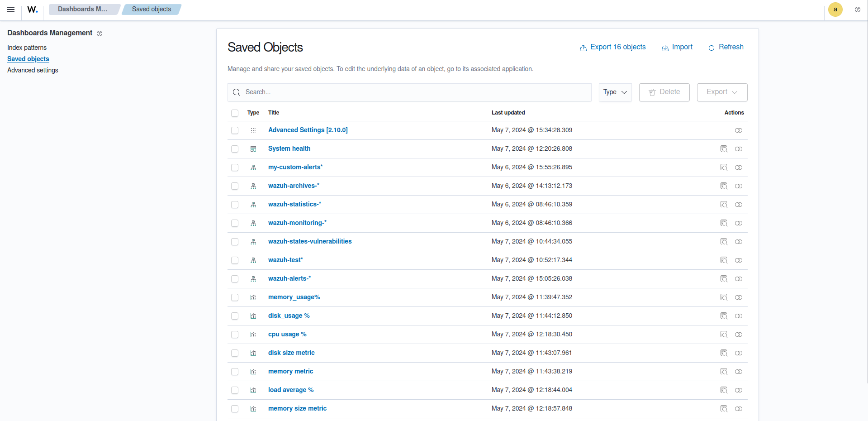Open the help icon in top bar

click(x=857, y=10)
